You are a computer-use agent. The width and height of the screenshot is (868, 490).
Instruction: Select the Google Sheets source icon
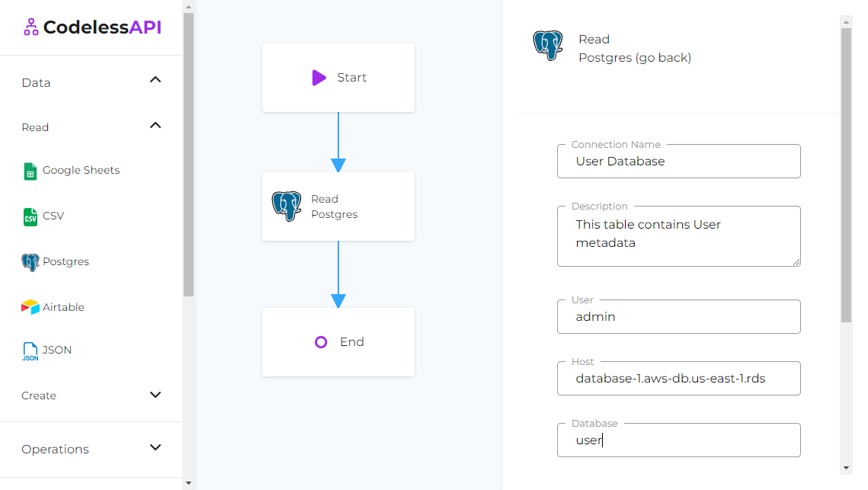[x=29, y=171]
